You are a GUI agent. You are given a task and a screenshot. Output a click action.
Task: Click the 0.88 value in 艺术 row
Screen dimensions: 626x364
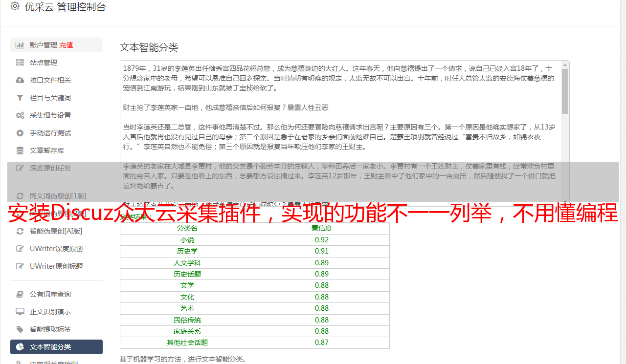[x=322, y=308]
